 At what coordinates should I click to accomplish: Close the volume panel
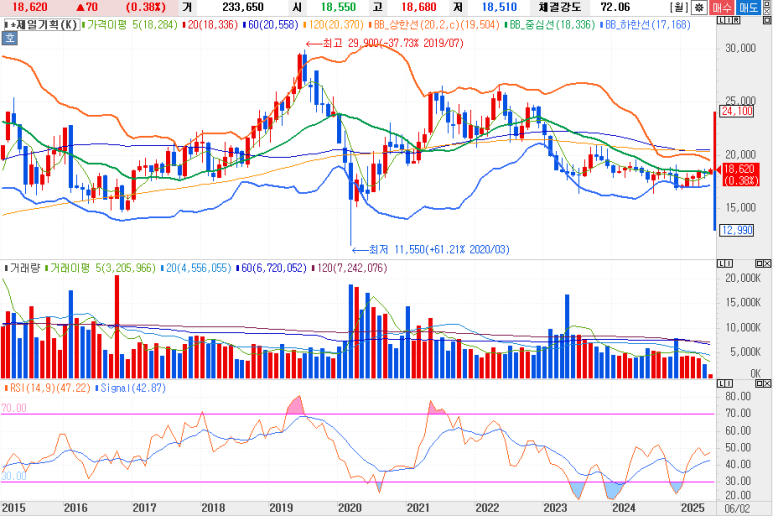[x=767, y=264]
